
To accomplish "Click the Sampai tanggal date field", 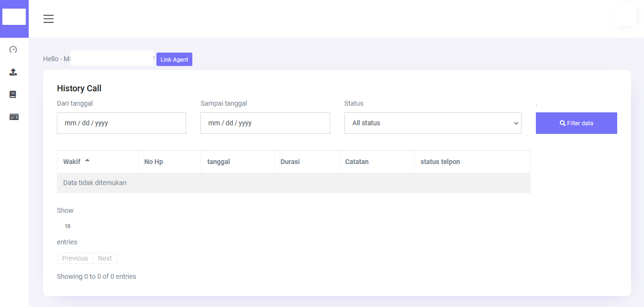I will 265,123.
